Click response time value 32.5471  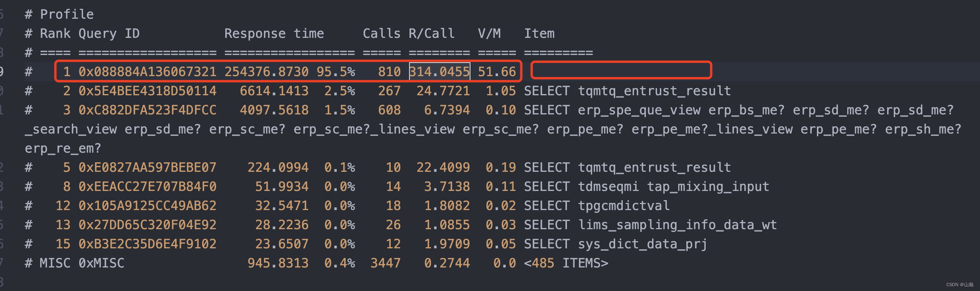282,206
